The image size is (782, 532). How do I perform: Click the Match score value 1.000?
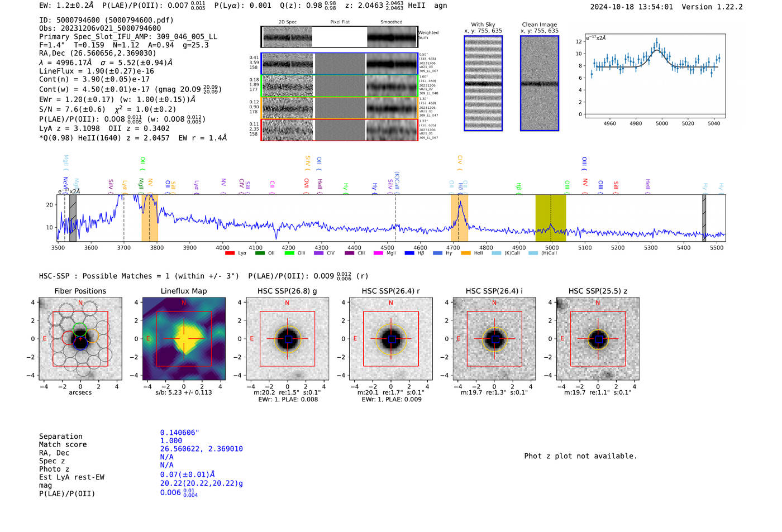pyautogui.click(x=171, y=440)
